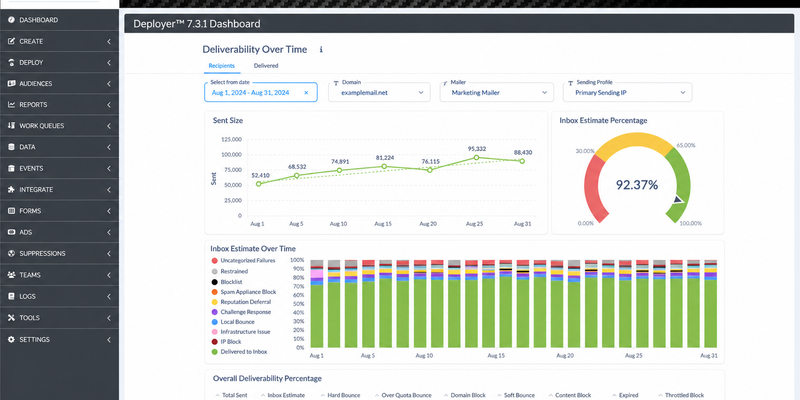Toggle Uncategorized Failures legend entry
The width and height of the screenshot is (800, 400).
tap(243, 261)
